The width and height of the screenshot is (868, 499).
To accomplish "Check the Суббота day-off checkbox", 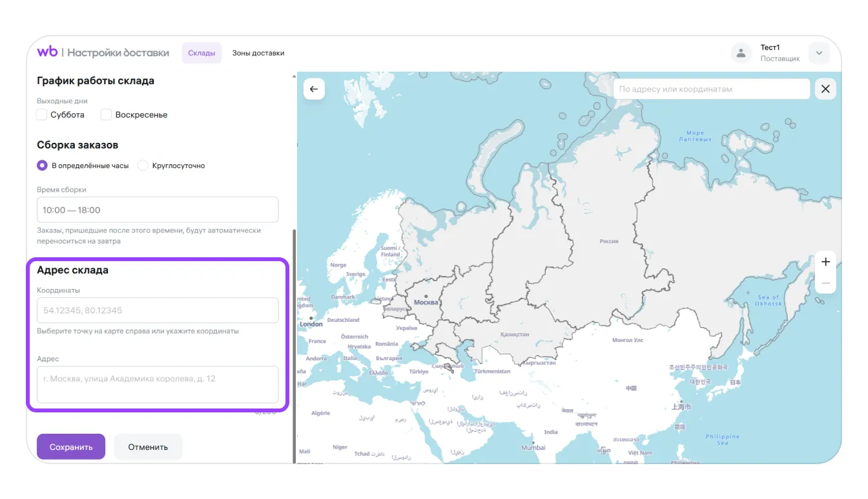I will click(42, 115).
